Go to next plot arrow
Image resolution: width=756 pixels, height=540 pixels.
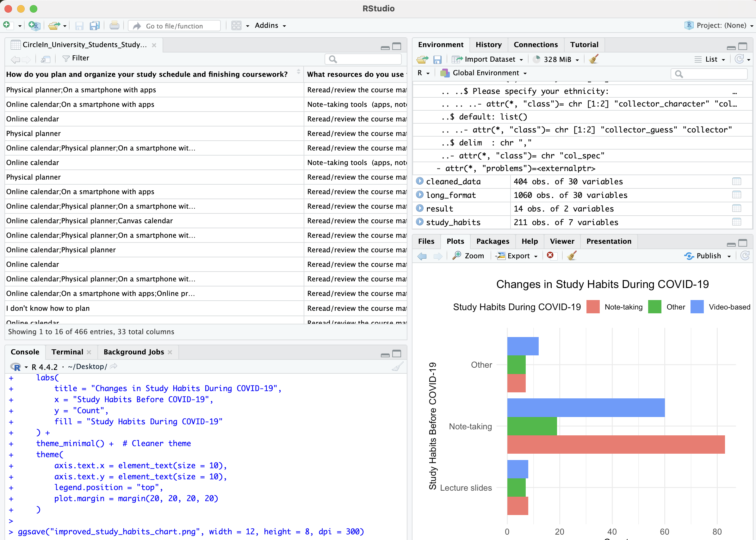point(438,256)
